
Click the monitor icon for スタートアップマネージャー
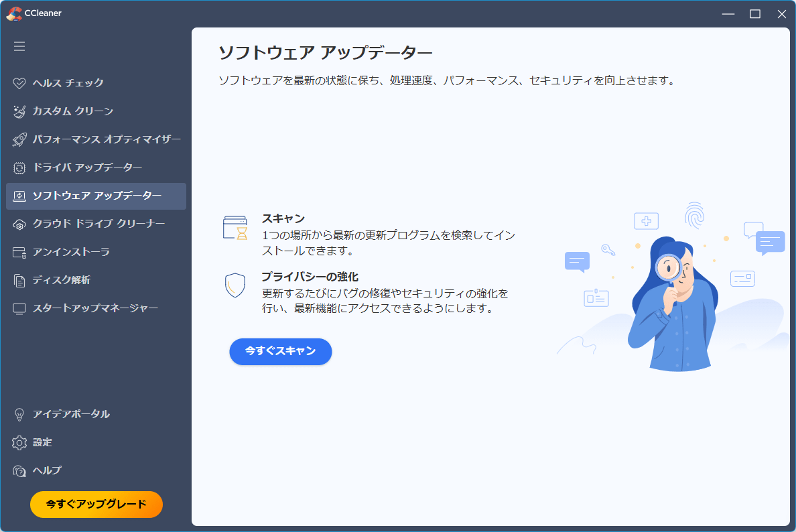(x=19, y=309)
